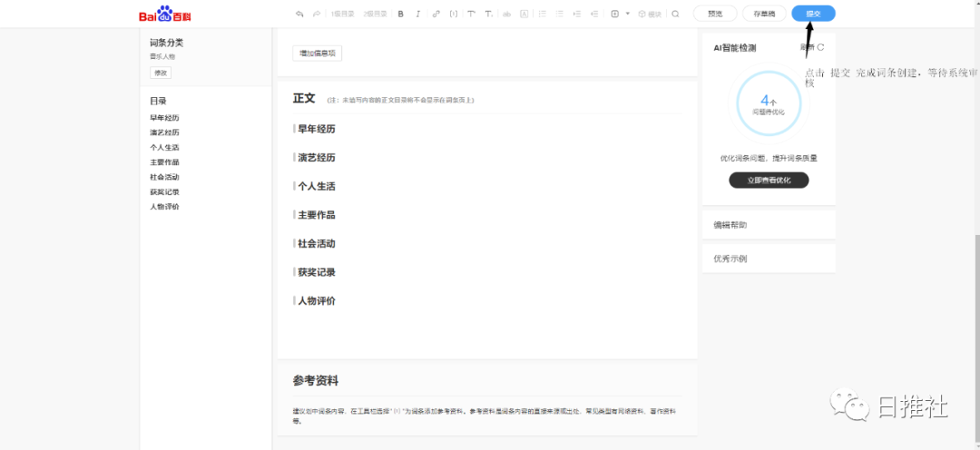Apply 1级目录 heading style

click(343, 14)
